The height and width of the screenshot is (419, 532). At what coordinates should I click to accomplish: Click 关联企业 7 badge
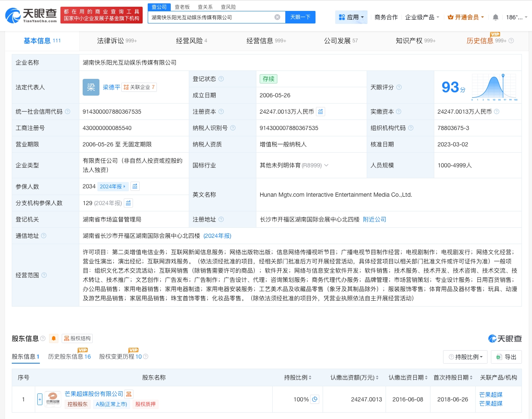139,87
